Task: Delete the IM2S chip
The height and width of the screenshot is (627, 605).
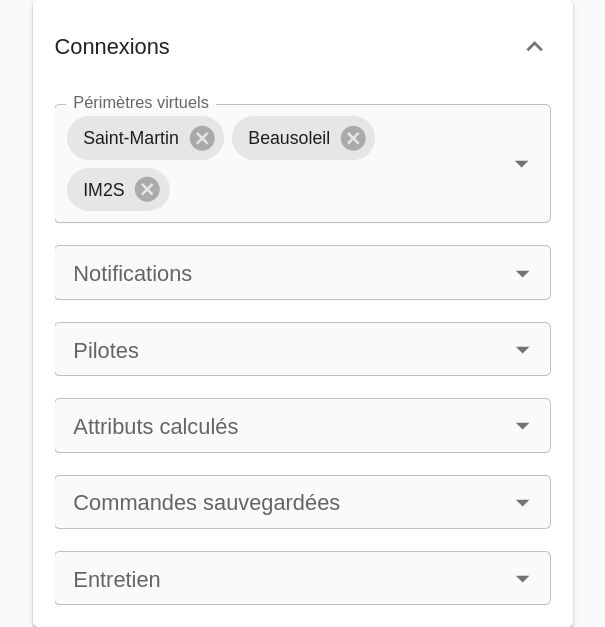Action: click(x=147, y=189)
